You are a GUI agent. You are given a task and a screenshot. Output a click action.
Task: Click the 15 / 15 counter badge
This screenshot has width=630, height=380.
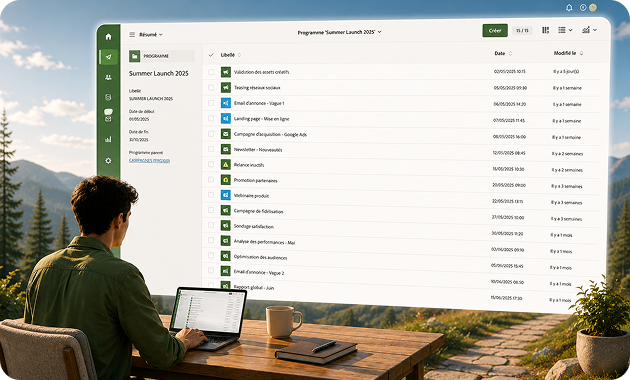pyautogui.click(x=522, y=31)
